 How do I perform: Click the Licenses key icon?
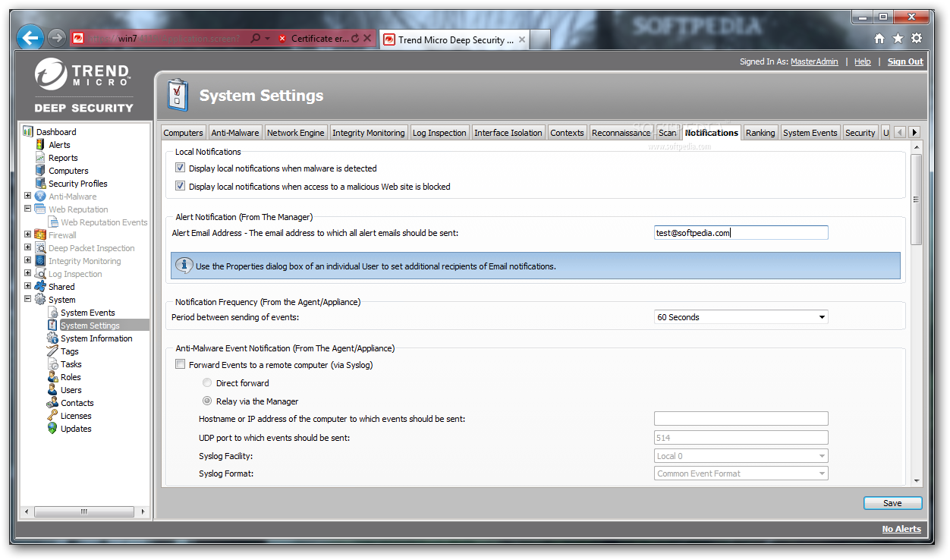pyautogui.click(x=52, y=416)
